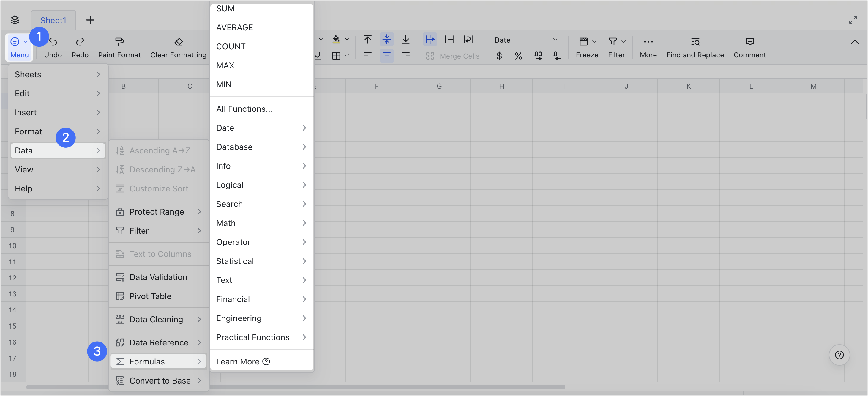The width and height of the screenshot is (868, 396).
Task: Apply percentage format
Action: (518, 56)
